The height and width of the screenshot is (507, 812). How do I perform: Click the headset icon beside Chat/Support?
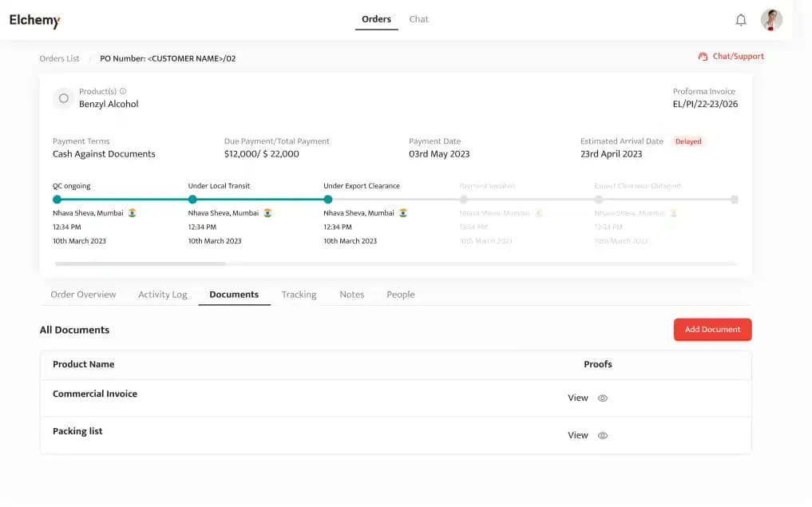(703, 57)
